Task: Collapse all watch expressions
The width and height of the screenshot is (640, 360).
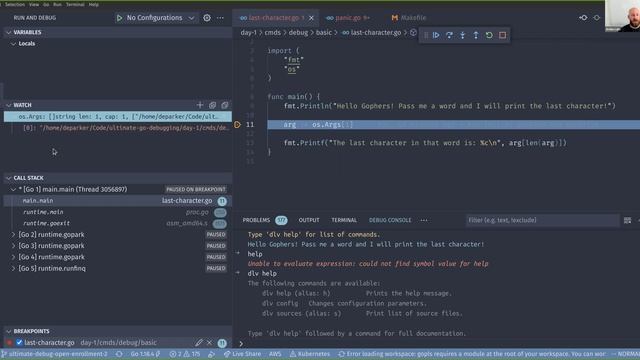Action: tap(213, 105)
